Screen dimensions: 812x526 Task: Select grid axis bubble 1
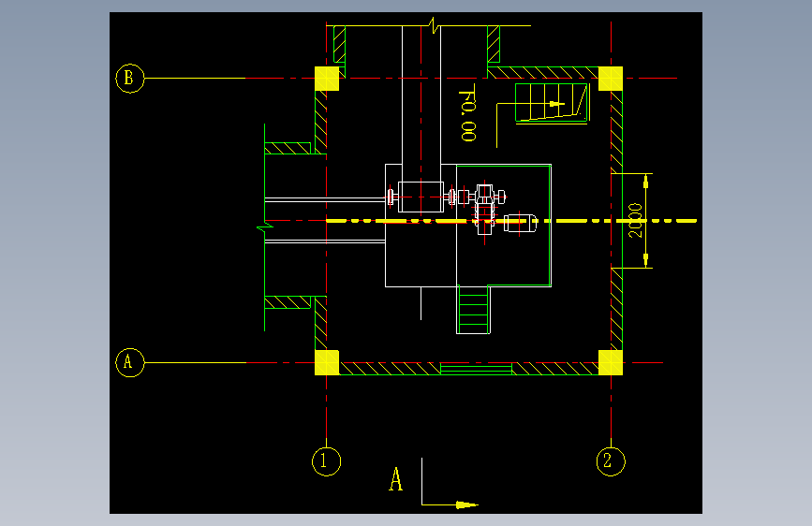click(x=326, y=461)
